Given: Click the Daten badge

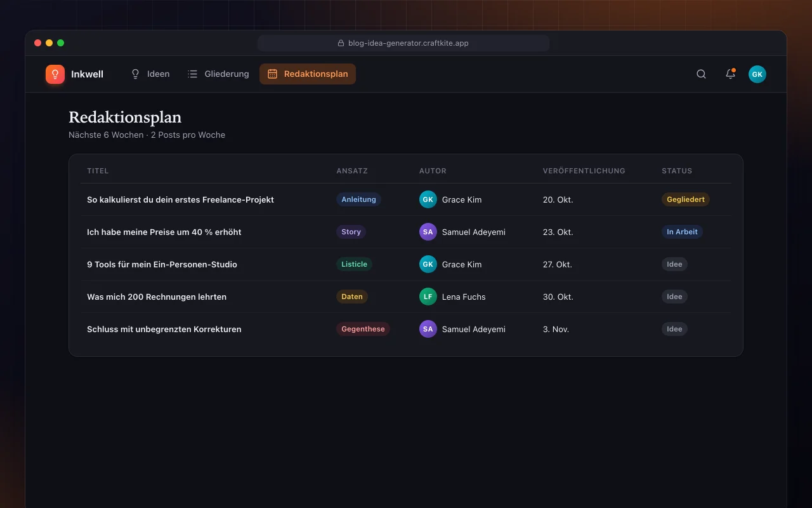Looking at the screenshot, I should click(352, 297).
